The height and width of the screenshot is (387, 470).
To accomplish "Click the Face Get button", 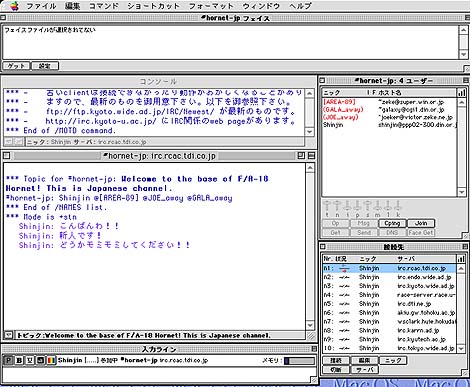I will [421, 232].
